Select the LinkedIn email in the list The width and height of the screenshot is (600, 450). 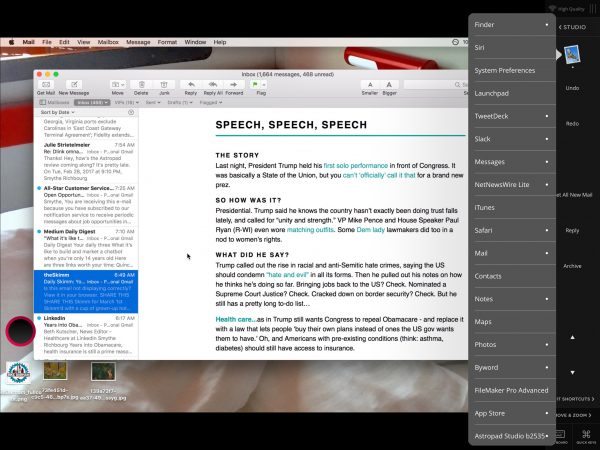pyautogui.click(x=86, y=335)
